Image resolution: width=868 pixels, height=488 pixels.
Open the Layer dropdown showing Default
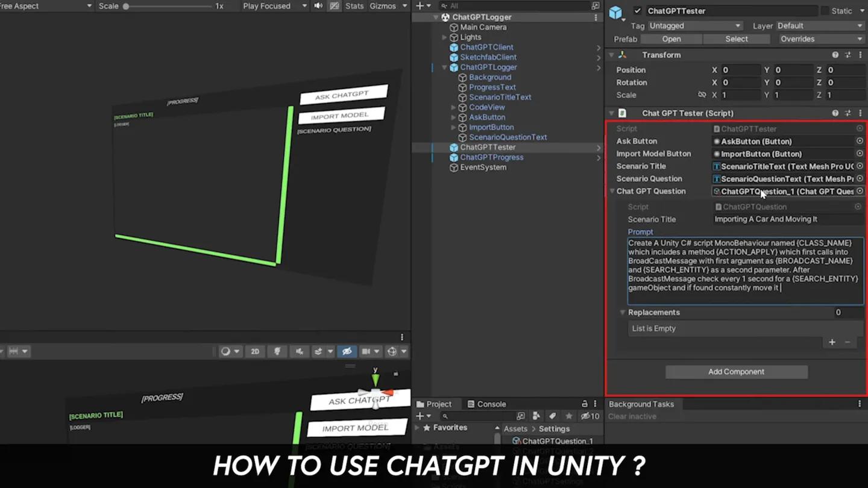(819, 26)
